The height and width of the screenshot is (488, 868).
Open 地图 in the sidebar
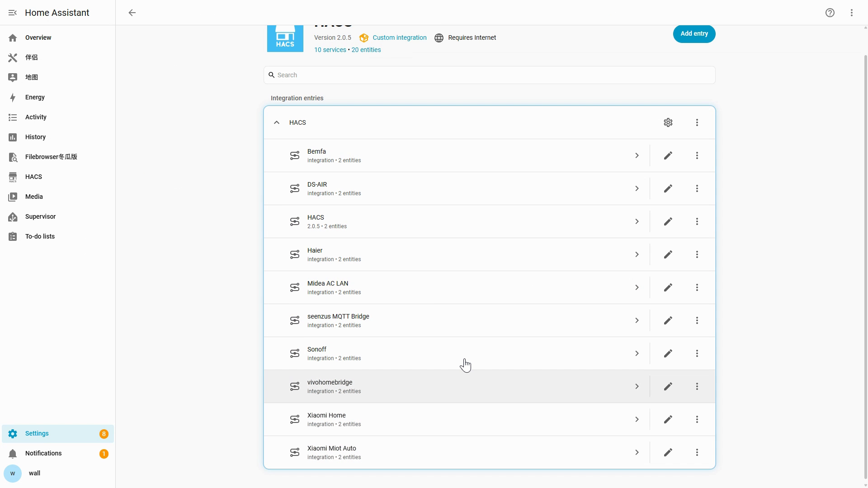tap(58, 77)
